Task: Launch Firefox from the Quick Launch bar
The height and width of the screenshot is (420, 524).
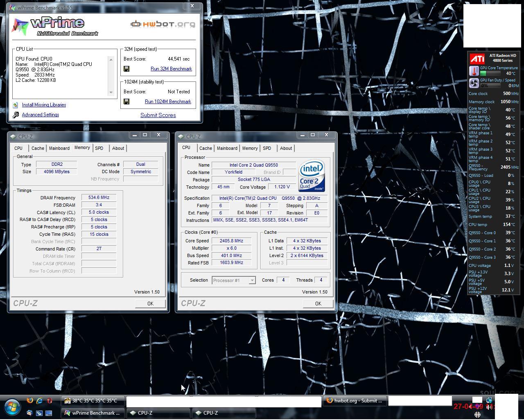Action: click(x=30, y=400)
